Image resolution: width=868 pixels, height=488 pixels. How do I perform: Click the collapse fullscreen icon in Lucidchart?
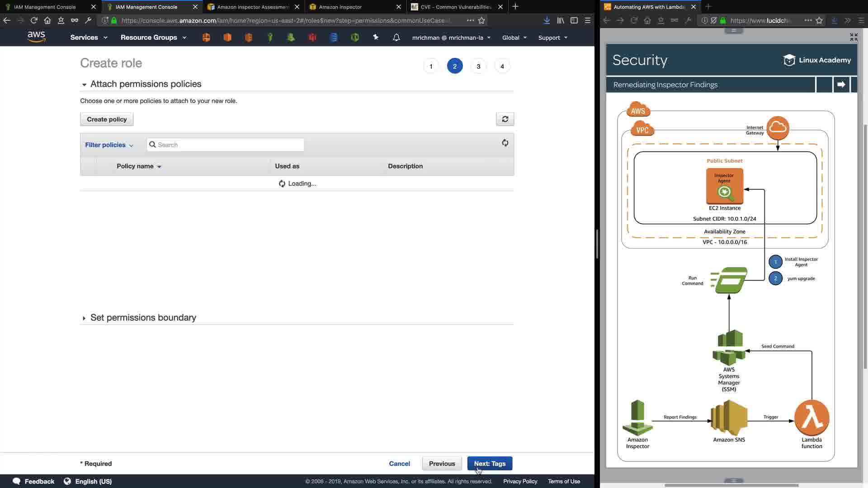click(x=854, y=37)
